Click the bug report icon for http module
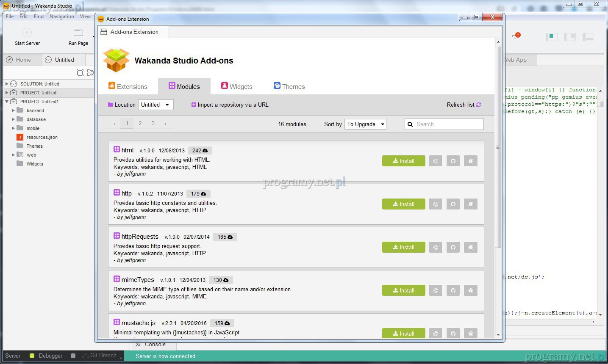The height and width of the screenshot is (364, 608). point(470,204)
